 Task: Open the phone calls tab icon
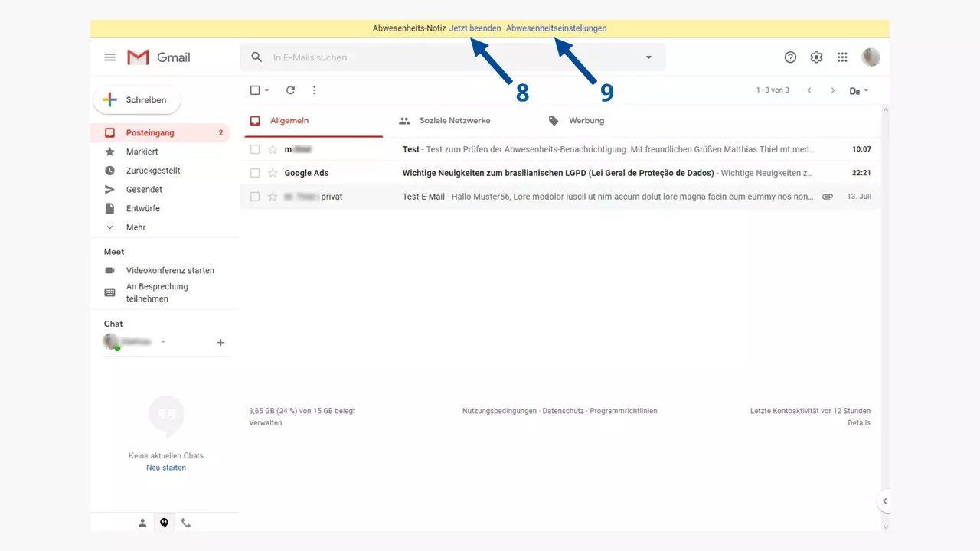186,523
